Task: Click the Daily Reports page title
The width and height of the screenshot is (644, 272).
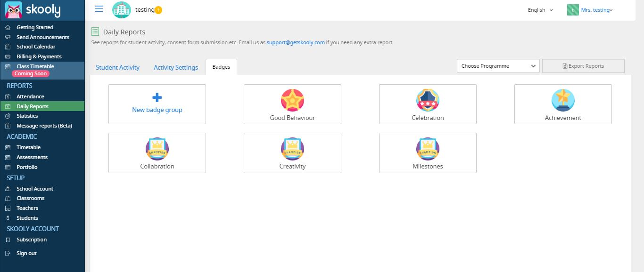Action: point(124,32)
